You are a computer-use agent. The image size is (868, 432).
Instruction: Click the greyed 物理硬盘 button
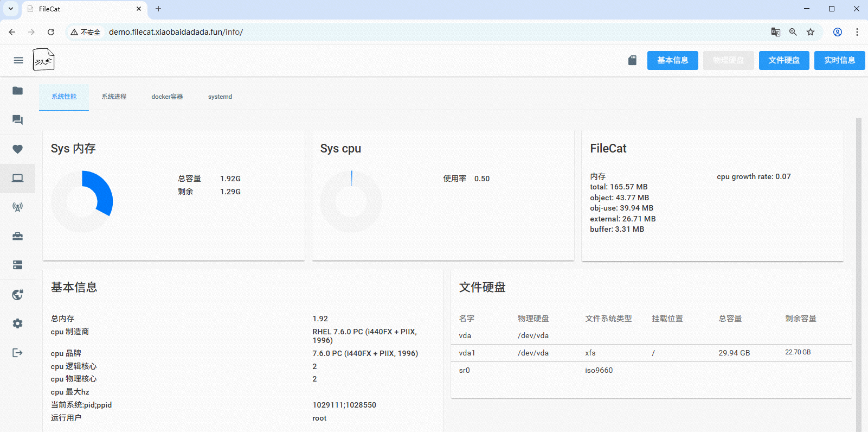pyautogui.click(x=729, y=60)
